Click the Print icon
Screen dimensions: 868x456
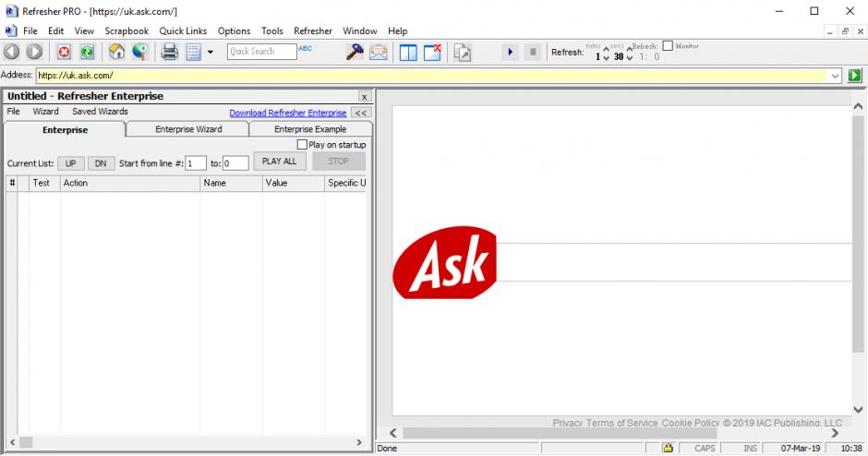click(x=169, y=52)
